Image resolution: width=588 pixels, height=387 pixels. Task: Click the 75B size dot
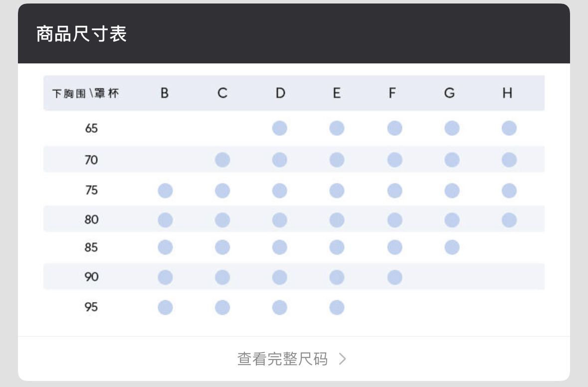tap(166, 191)
